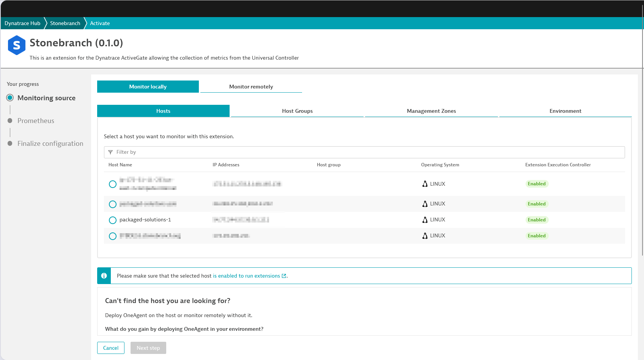Open the Hosts tab

coord(164,111)
